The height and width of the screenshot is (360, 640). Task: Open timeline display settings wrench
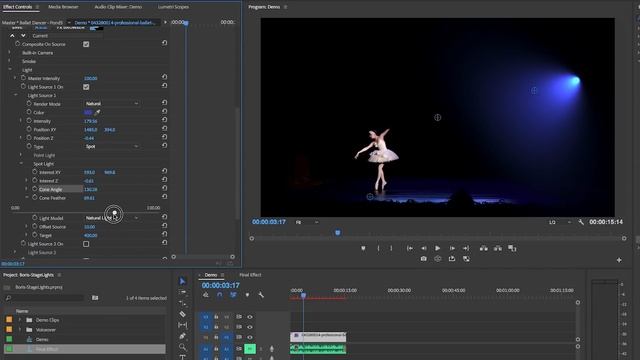click(261, 295)
